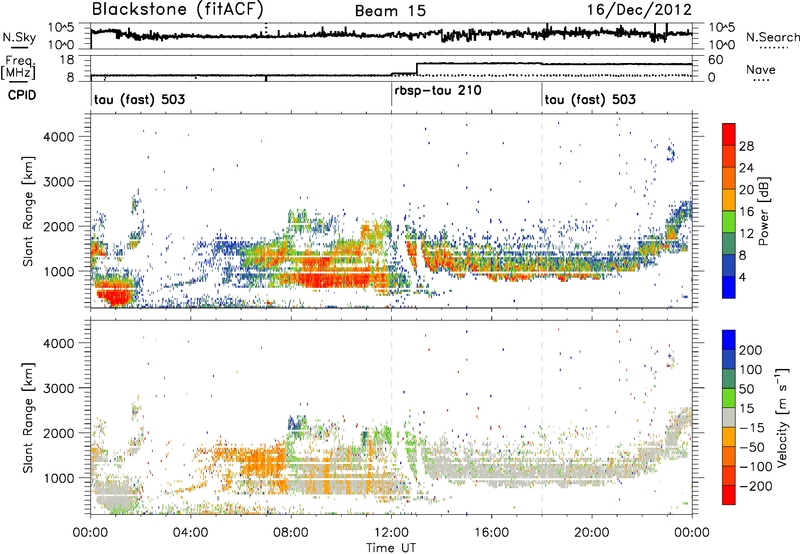This screenshot has width=800, height=554.
Task: Select the "Time UT" axis title
Action: (391, 547)
